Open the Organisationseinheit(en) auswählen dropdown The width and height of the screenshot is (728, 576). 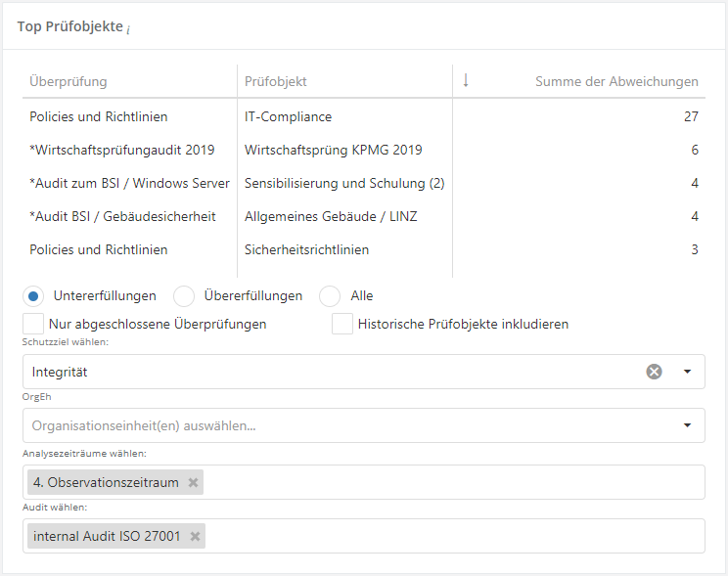tap(687, 425)
